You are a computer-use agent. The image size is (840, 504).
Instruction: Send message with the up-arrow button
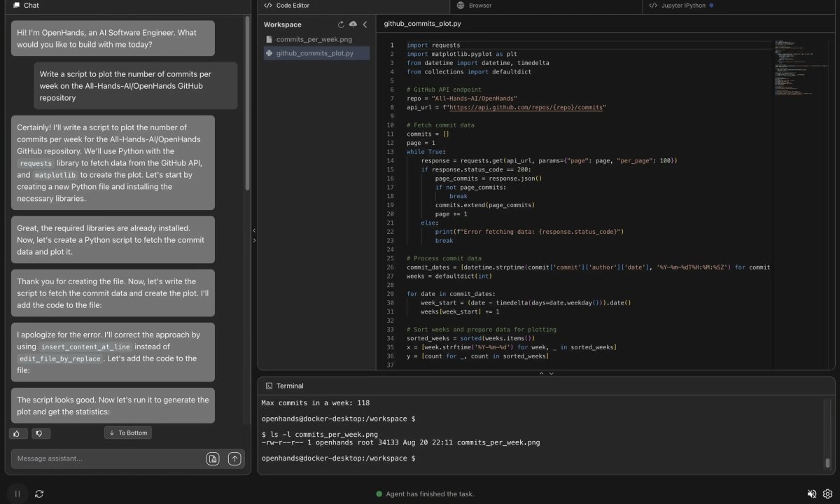[234, 458]
